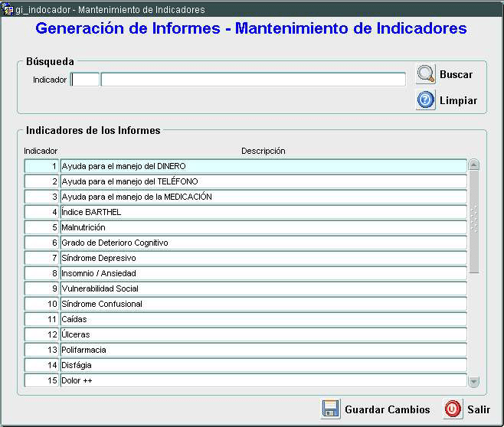Click the Buscar magnifying glass icon
The width and height of the screenshot is (504, 427).
(x=425, y=74)
